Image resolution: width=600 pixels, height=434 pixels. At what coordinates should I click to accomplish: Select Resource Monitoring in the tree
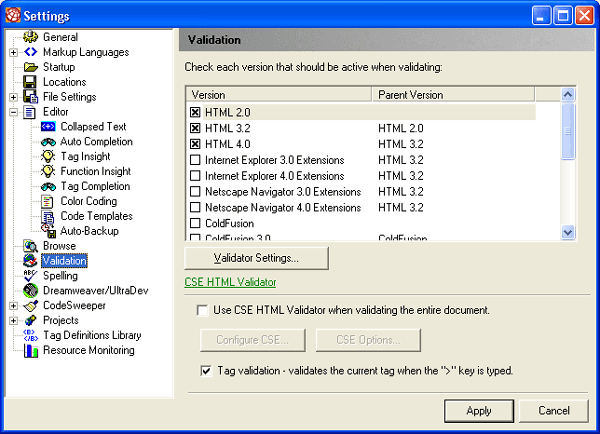pos(89,350)
